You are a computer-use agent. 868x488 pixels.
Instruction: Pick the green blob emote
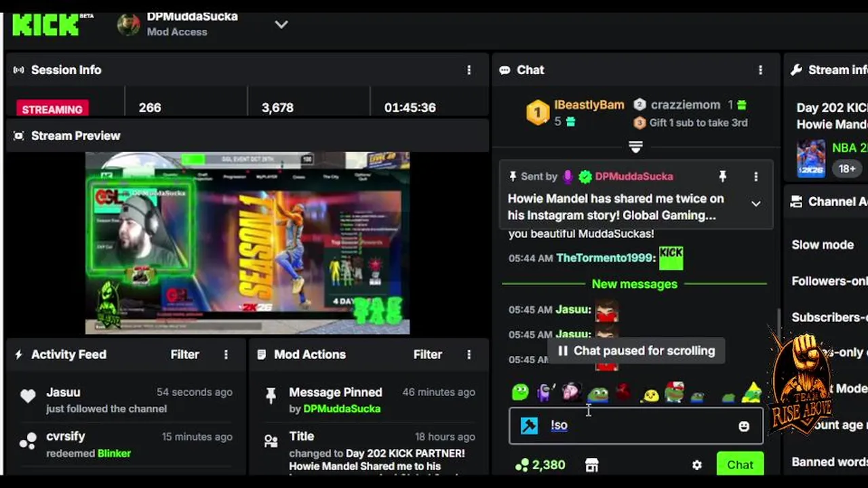(x=520, y=392)
